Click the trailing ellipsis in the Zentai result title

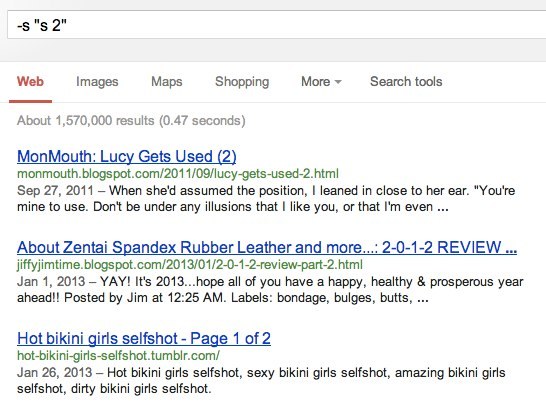[x=511, y=250]
